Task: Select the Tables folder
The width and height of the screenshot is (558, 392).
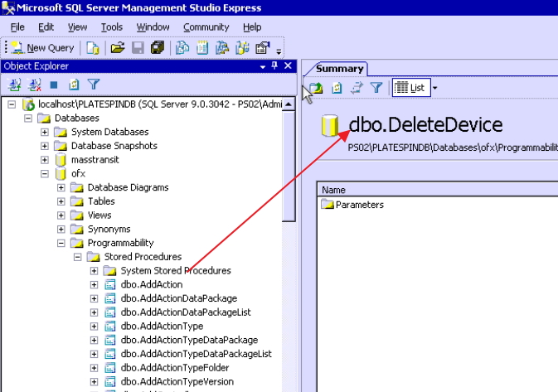Action: point(101,201)
